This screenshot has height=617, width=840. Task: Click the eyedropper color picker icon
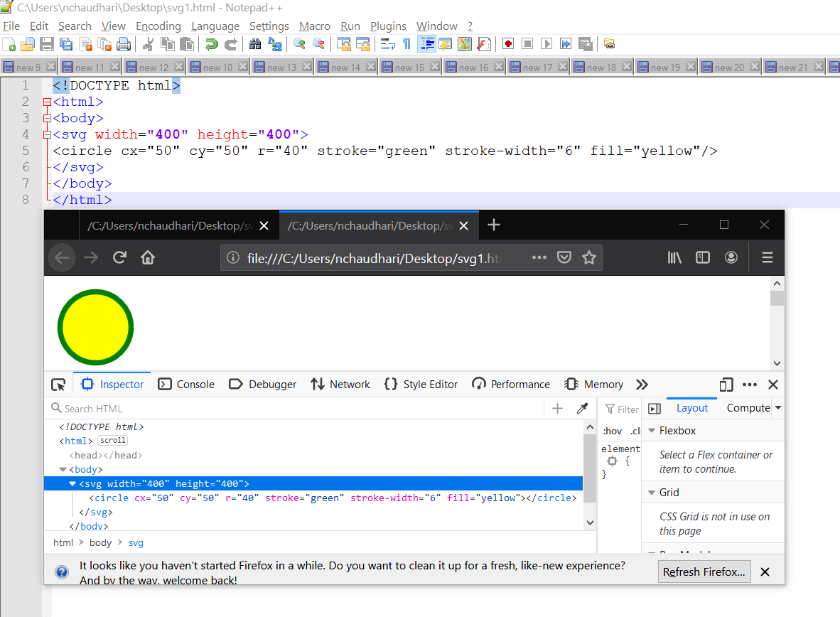coord(582,409)
